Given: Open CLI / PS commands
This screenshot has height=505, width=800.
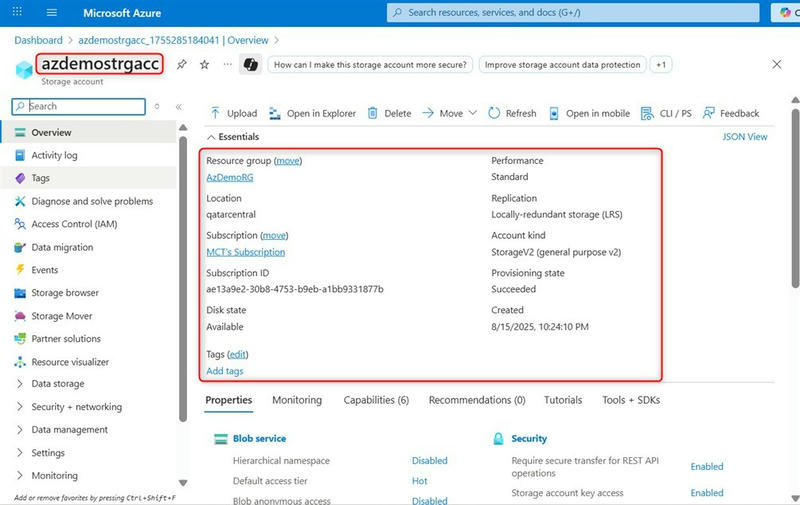Looking at the screenshot, I should pyautogui.click(x=666, y=113).
